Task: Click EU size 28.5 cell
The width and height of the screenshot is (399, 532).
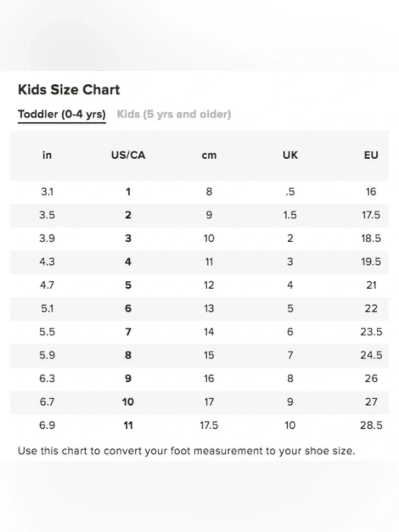Action: 371,425
